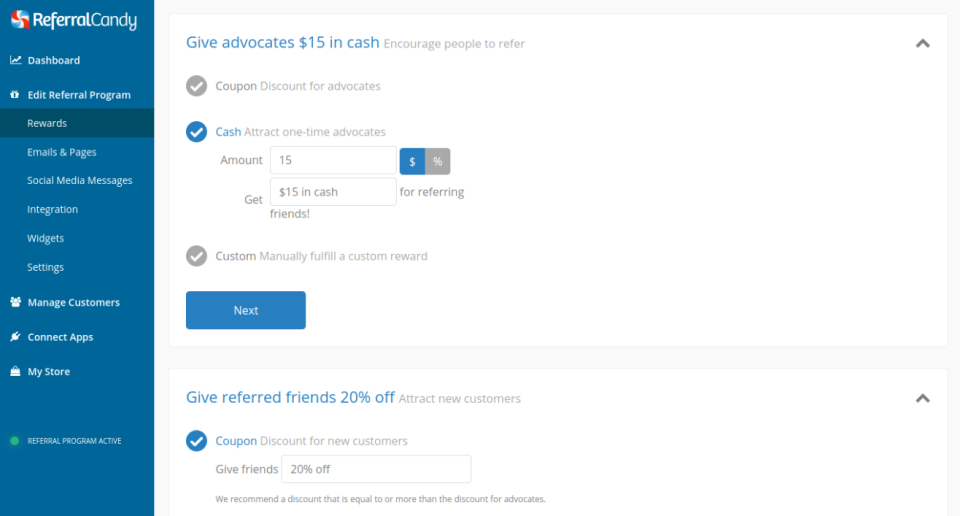Click the ReferralCandy logo
This screenshot has height=516, width=960.
73,20
